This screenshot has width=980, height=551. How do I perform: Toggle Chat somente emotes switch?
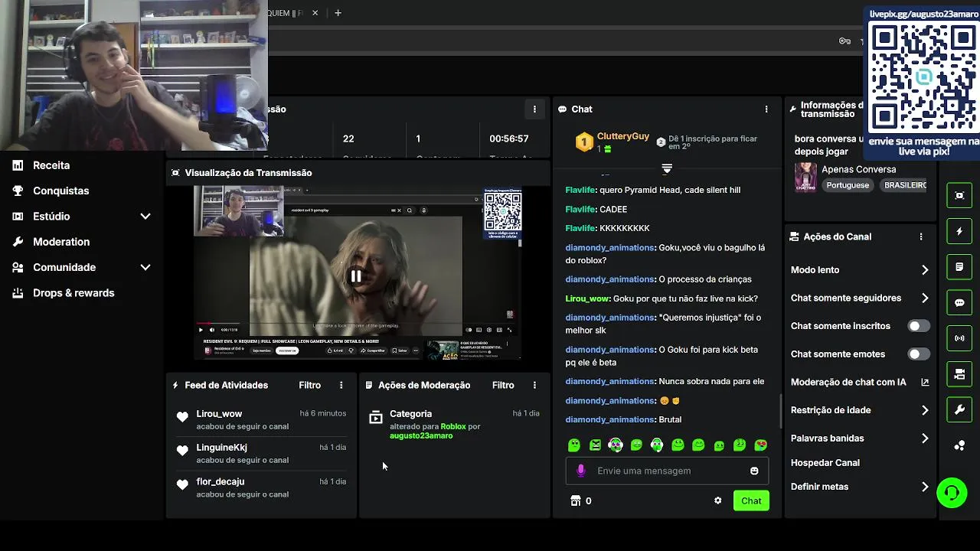(x=918, y=354)
